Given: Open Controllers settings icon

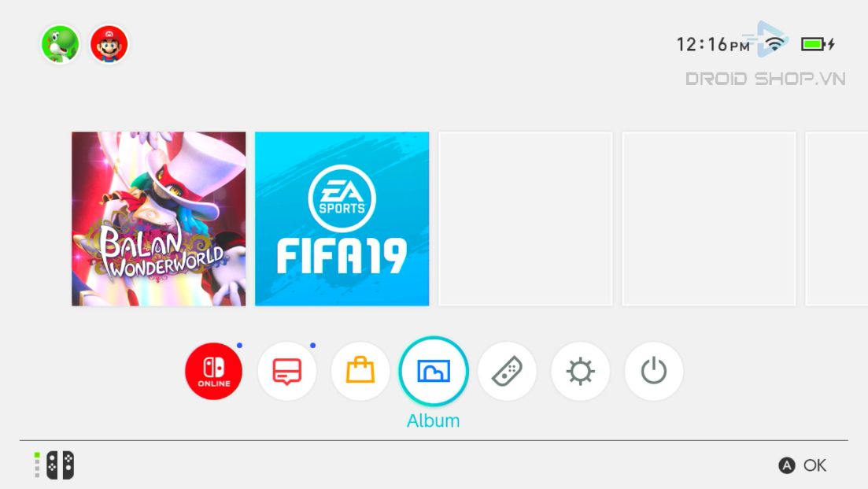Looking at the screenshot, I should [x=507, y=371].
